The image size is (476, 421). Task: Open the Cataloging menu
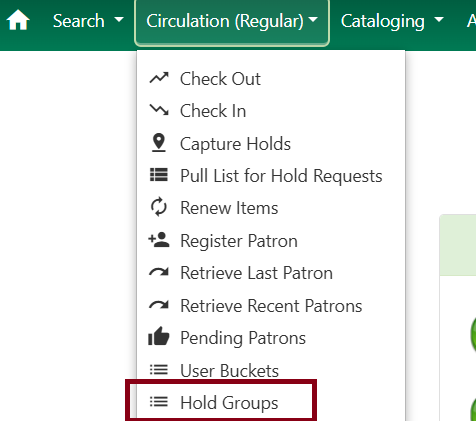(392, 21)
